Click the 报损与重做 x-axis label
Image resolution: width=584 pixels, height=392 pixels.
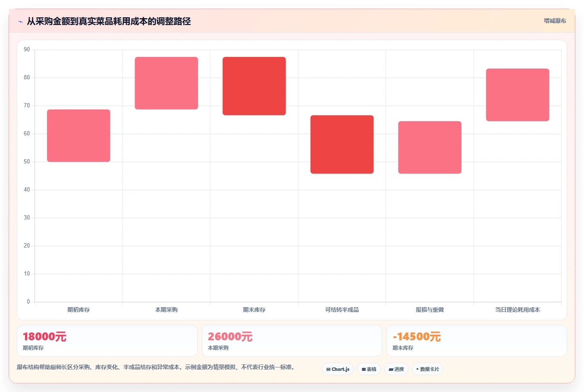(x=430, y=310)
